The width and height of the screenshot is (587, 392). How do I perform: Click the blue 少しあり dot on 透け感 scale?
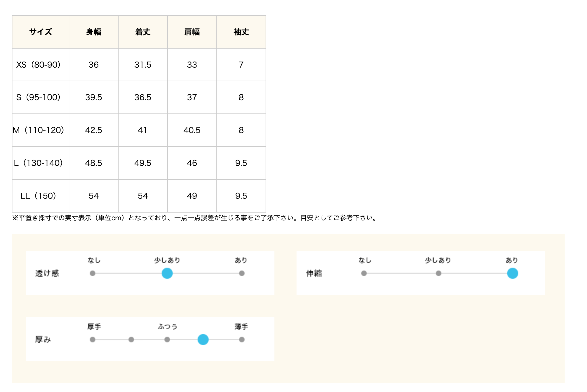[167, 273]
